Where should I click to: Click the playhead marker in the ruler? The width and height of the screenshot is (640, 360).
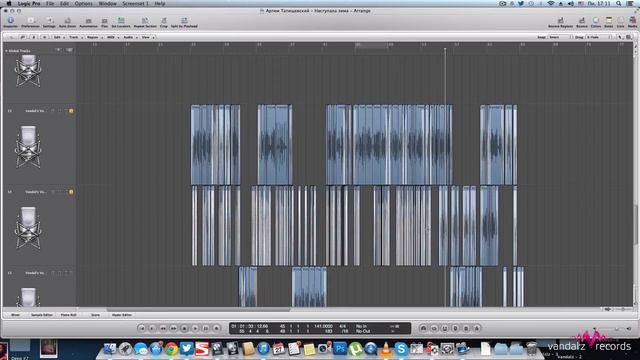[445, 49]
